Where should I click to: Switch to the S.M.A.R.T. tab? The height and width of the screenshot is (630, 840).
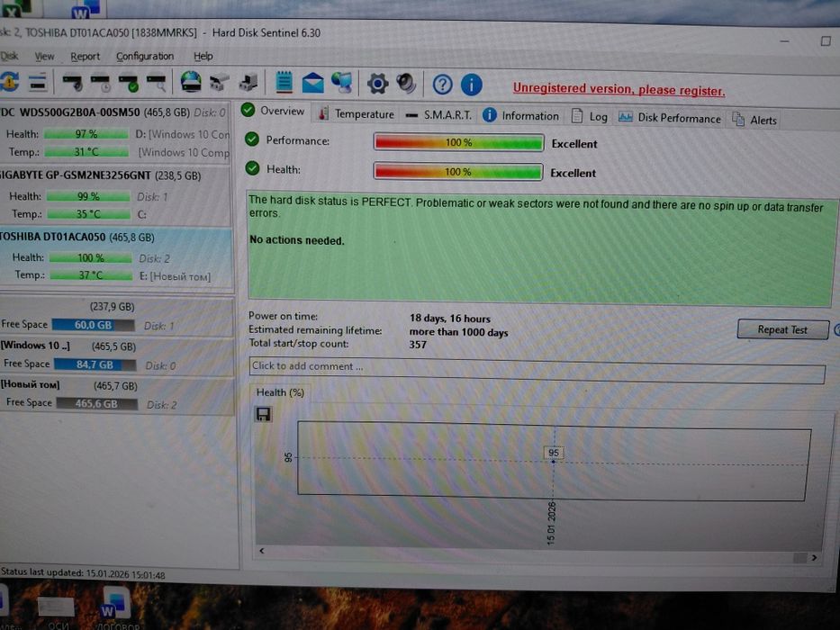point(438,115)
